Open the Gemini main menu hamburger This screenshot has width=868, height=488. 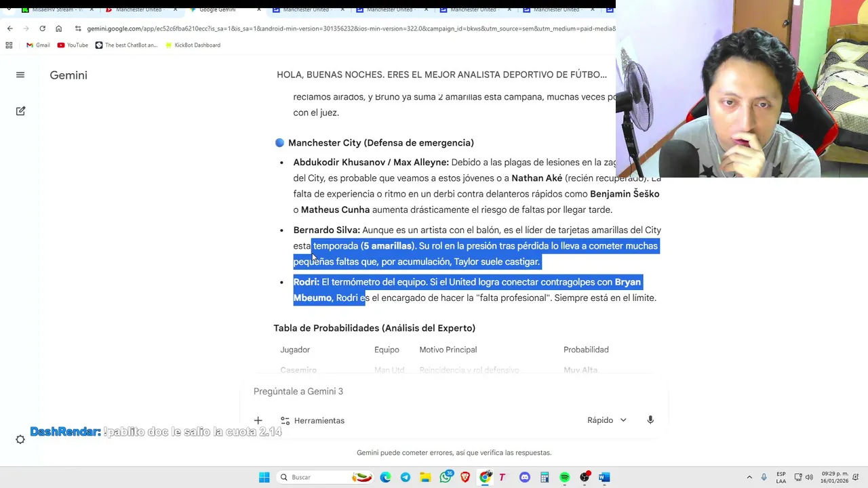(20, 75)
